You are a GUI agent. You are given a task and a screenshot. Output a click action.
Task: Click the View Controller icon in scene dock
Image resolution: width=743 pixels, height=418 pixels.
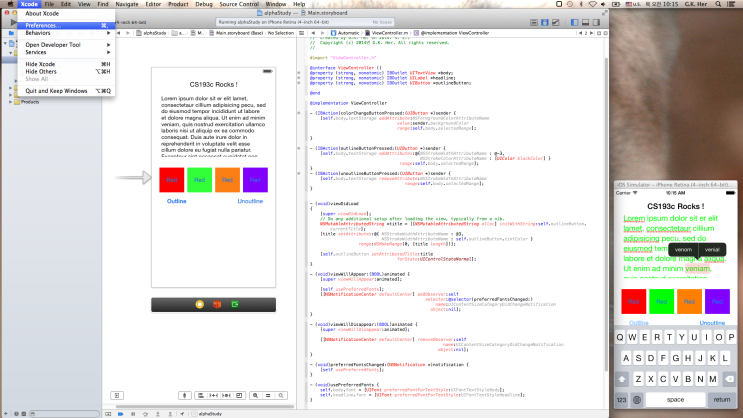pyautogui.click(x=199, y=304)
